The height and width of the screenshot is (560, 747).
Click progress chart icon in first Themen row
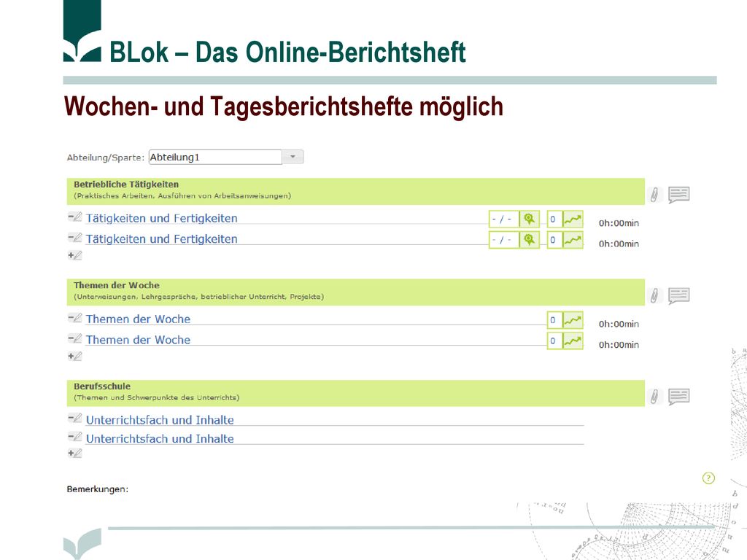[x=573, y=320]
